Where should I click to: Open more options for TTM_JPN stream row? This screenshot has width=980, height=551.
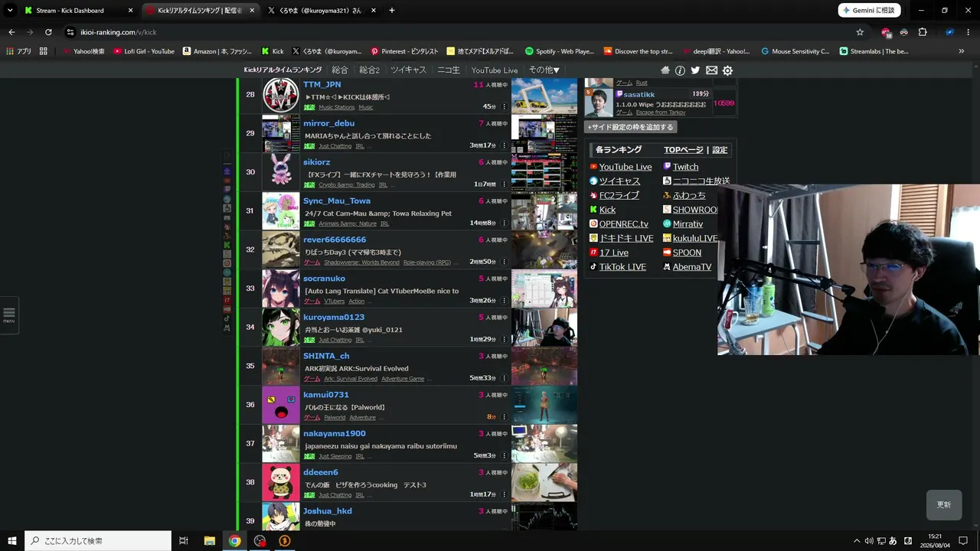tap(504, 107)
